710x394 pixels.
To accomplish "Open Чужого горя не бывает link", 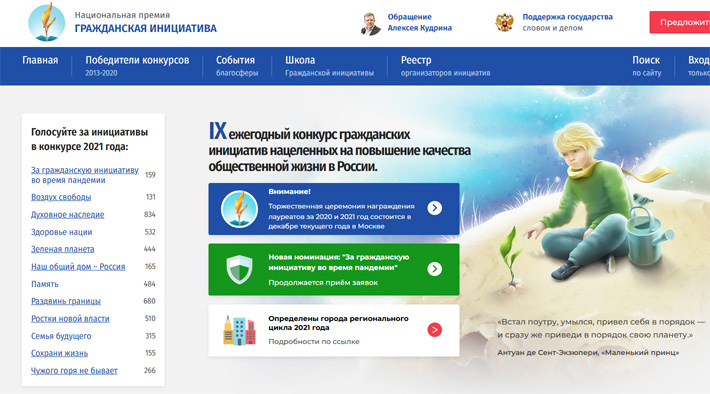I will (x=74, y=370).
